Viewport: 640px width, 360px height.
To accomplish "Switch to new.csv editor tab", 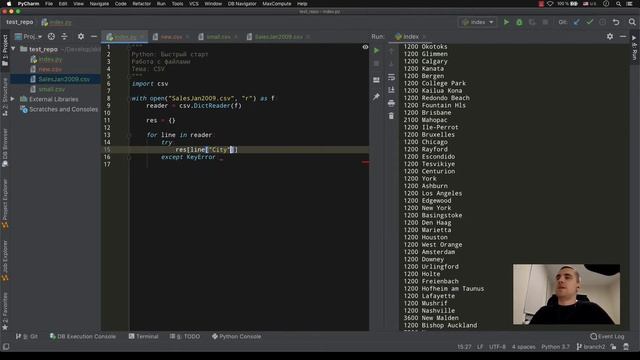I will [x=171, y=37].
